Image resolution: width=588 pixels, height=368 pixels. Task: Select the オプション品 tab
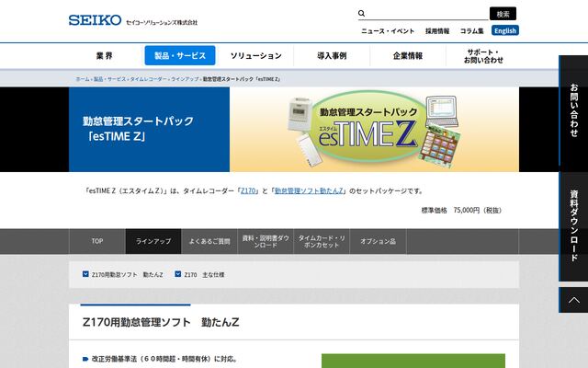pos(378,241)
